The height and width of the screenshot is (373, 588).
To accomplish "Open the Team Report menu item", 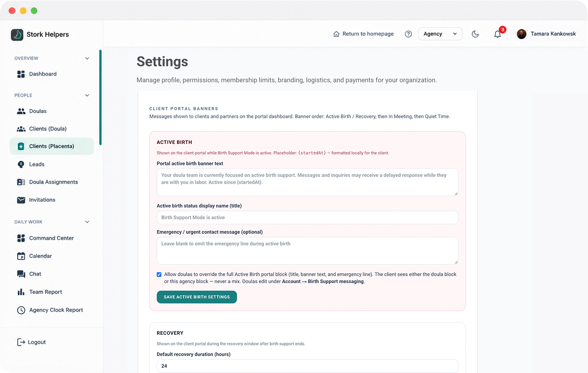I will [x=52, y=292].
